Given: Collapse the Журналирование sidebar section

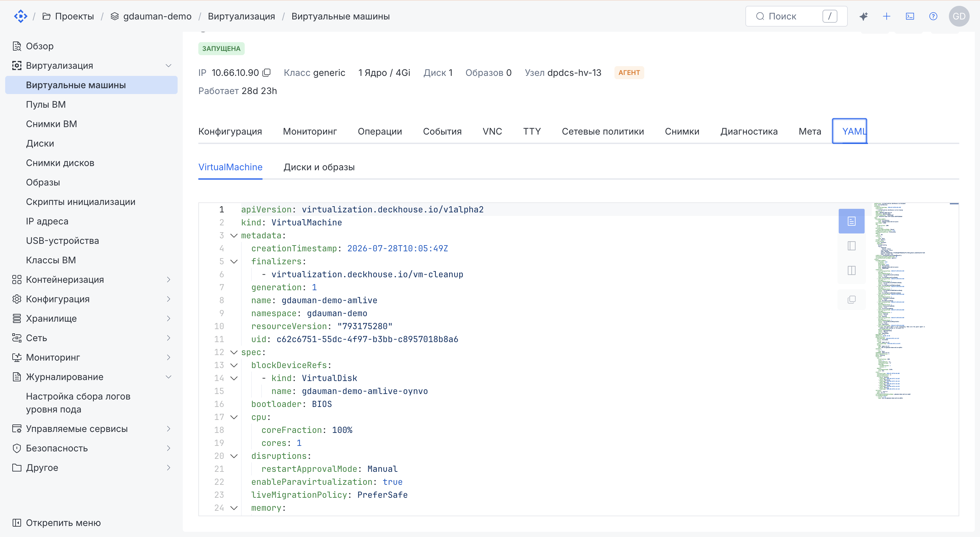Looking at the screenshot, I should 169,377.
